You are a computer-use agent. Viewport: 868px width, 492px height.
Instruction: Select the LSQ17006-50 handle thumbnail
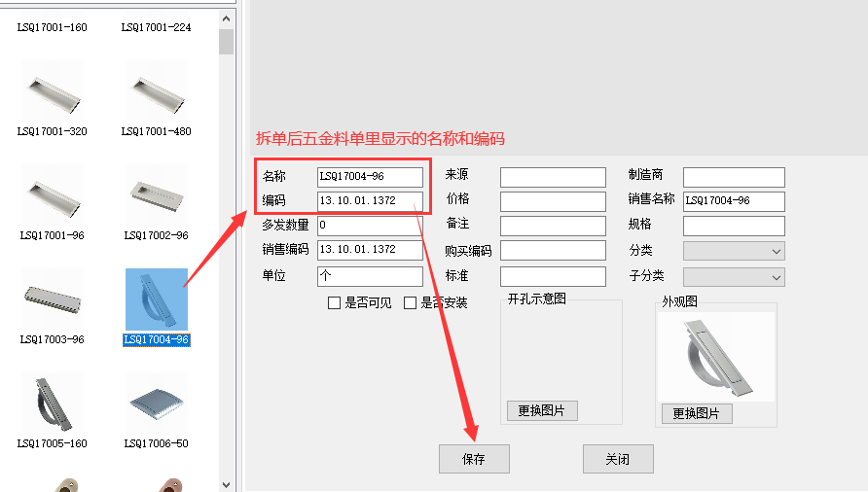pos(157,403)
